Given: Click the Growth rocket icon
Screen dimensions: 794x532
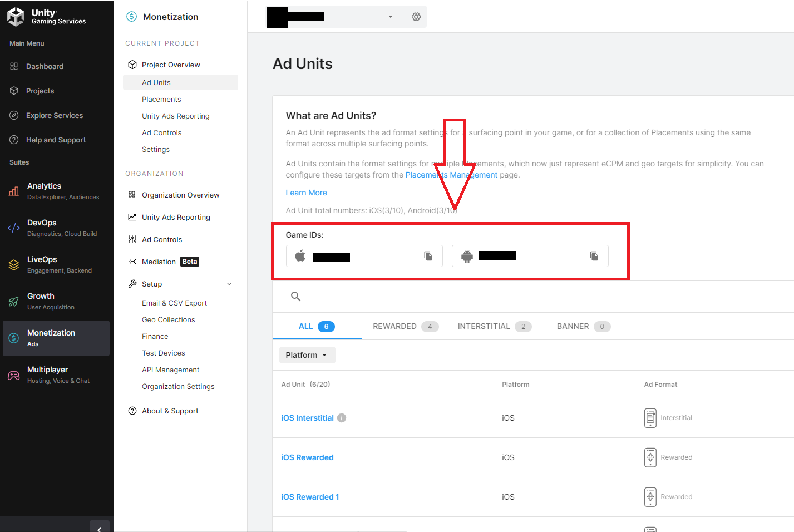Looking at the screenshot, I should (14, 302).
